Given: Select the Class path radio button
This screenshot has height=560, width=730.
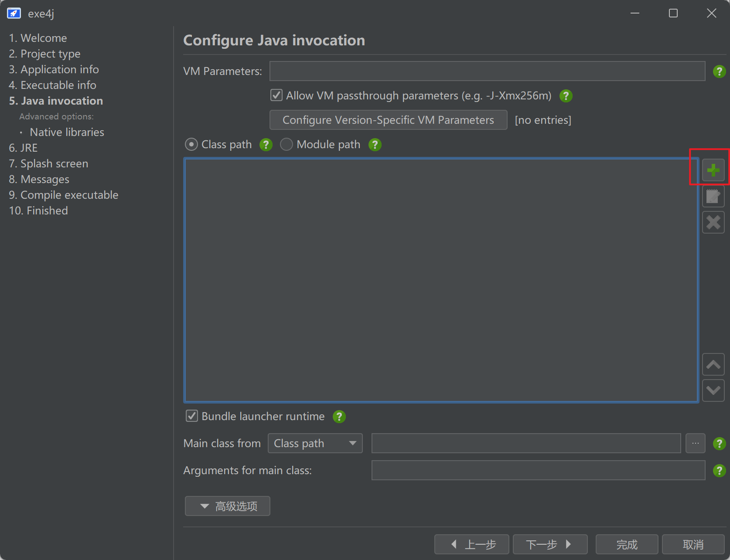Looking at the screenshot, I should [191, 144].
